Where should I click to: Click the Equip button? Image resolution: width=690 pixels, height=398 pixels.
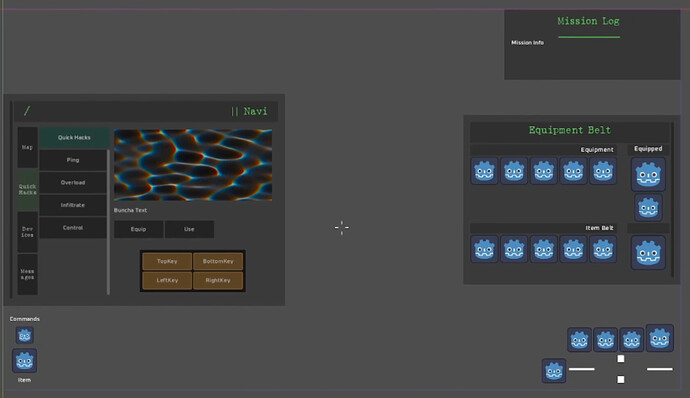[139, 229]
